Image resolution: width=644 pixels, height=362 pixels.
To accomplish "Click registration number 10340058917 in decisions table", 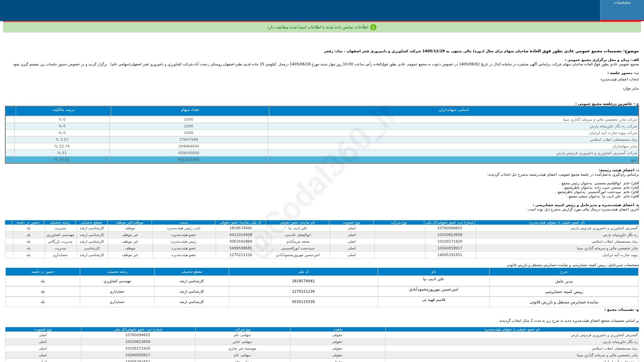I will point(138,355).
